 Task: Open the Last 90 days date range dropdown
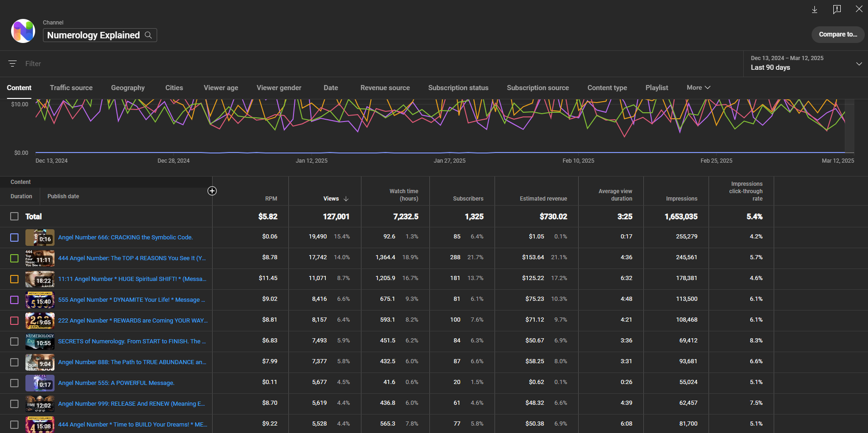(806, 64)
